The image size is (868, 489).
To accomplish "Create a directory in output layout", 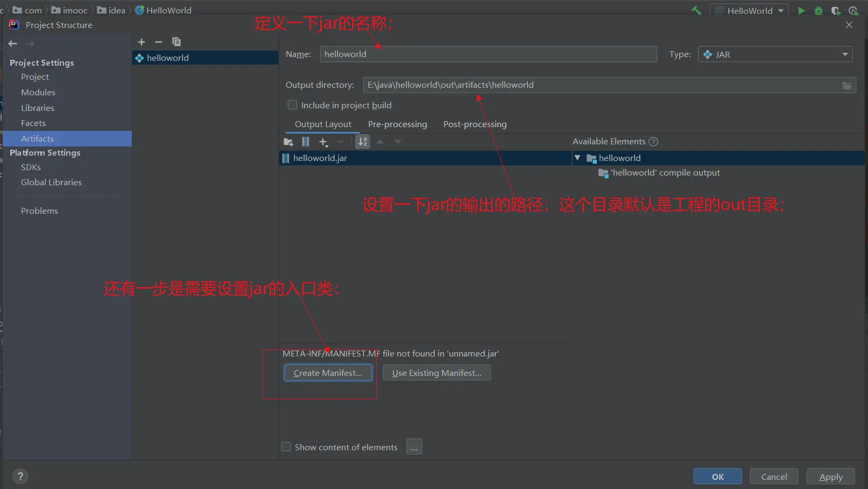I will (288, 142).
